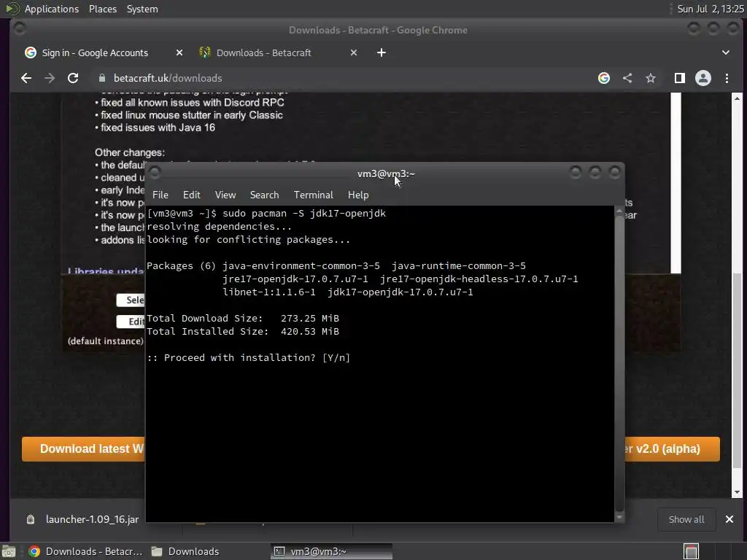View site info via the lock icon
Screen dimensions: 747x560
click(x=101, y=78)
